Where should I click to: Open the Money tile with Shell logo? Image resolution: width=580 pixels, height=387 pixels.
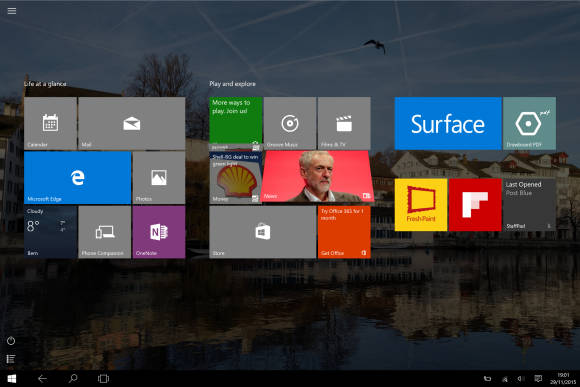tap(236, 178)
